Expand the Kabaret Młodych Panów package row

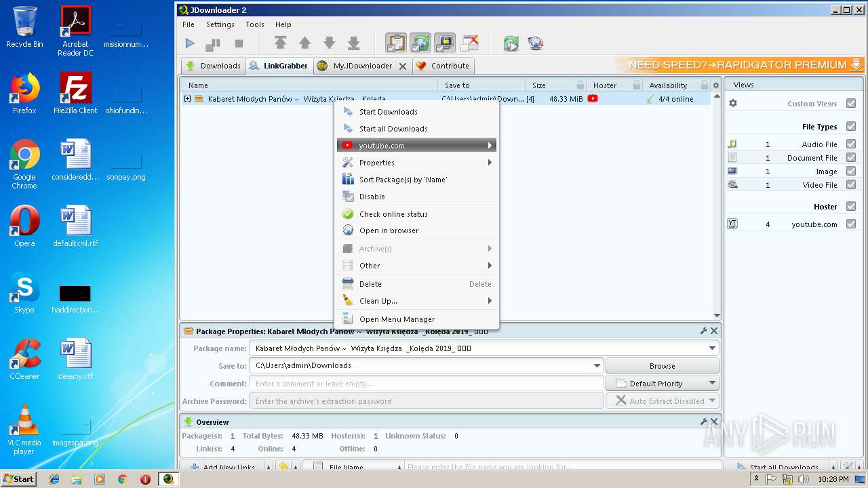[x=188, y=99]
